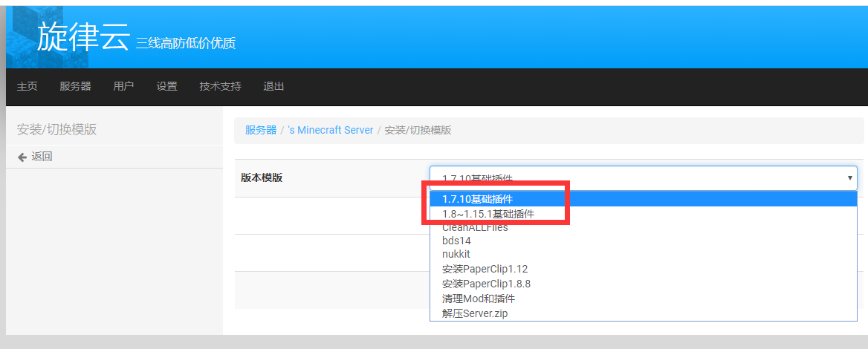Pick CleanALLFiles from the dropdown list
The height and width of the screenshot is (349, 868).
475,227
